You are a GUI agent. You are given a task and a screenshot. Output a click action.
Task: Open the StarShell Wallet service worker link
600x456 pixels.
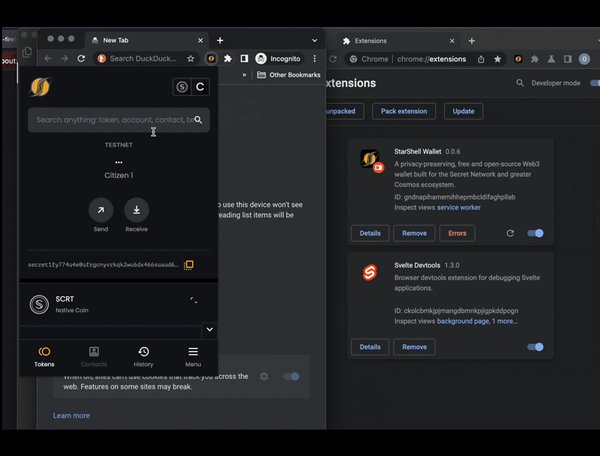click(x=459, y=207)
